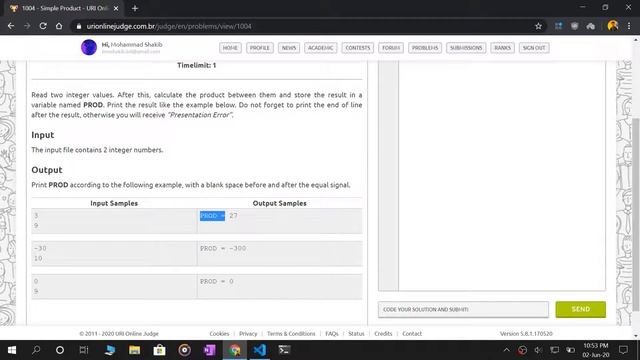The image size is (640, 360).
Task: Click the 'PROD = 0' output sample
Action: point(217,281)
